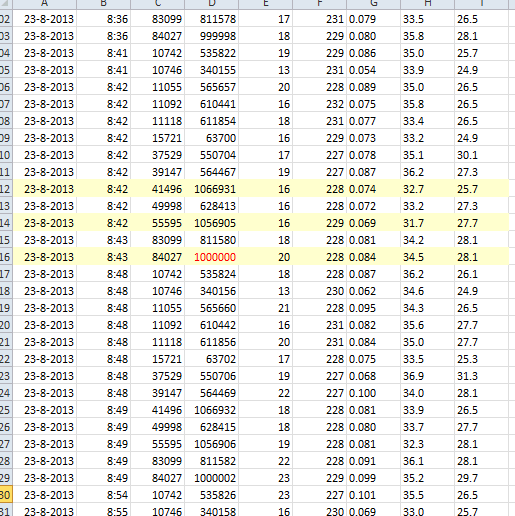Select the red 1000000 cell

point(211,257)
